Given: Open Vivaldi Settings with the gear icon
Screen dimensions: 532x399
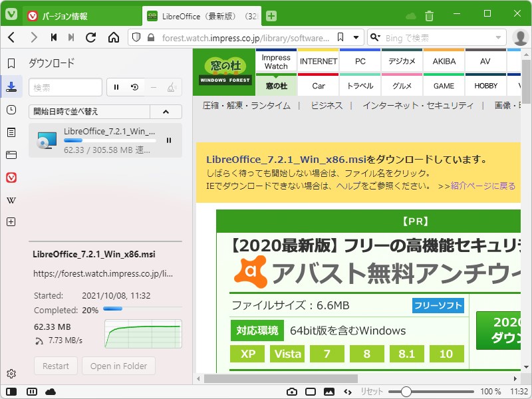Looking at the screenshot, I should [x=11, y=374].
